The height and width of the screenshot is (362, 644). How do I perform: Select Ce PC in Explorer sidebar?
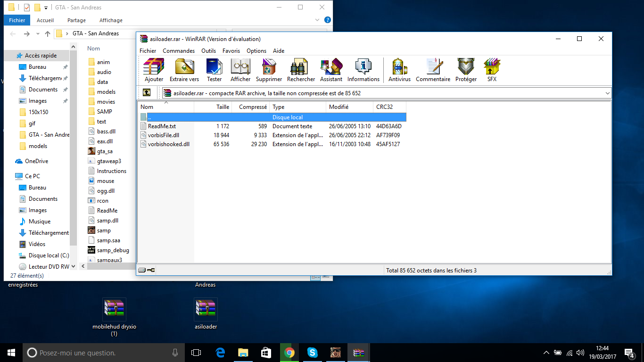coord(32,176)
